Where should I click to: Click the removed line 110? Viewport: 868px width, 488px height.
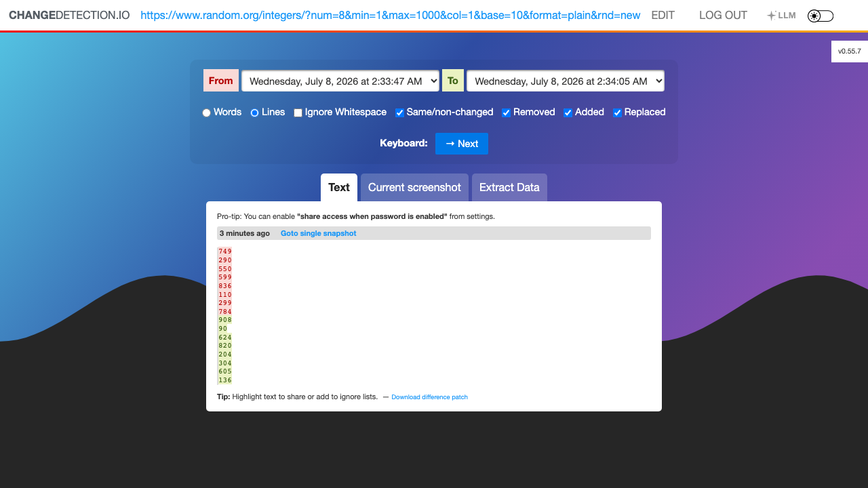tap(225, 295)
